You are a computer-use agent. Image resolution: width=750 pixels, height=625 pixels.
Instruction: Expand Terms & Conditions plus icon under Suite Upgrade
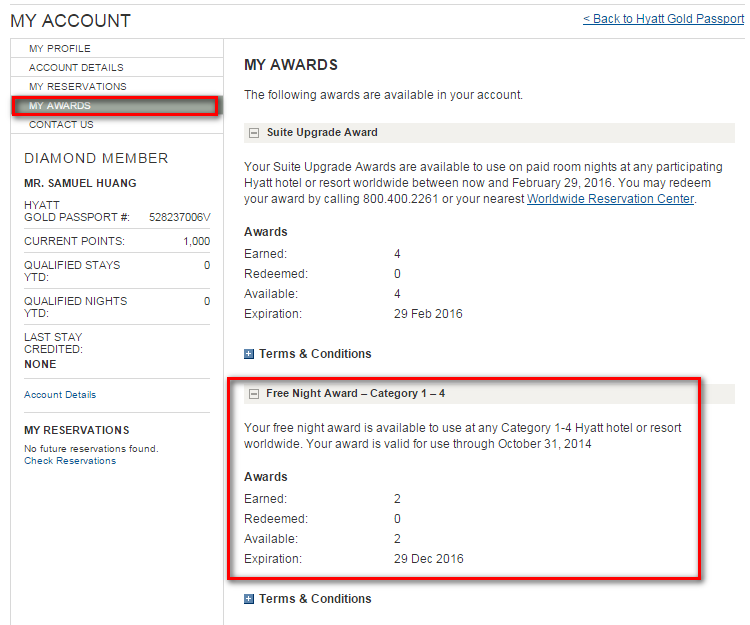tap(249, 354)
